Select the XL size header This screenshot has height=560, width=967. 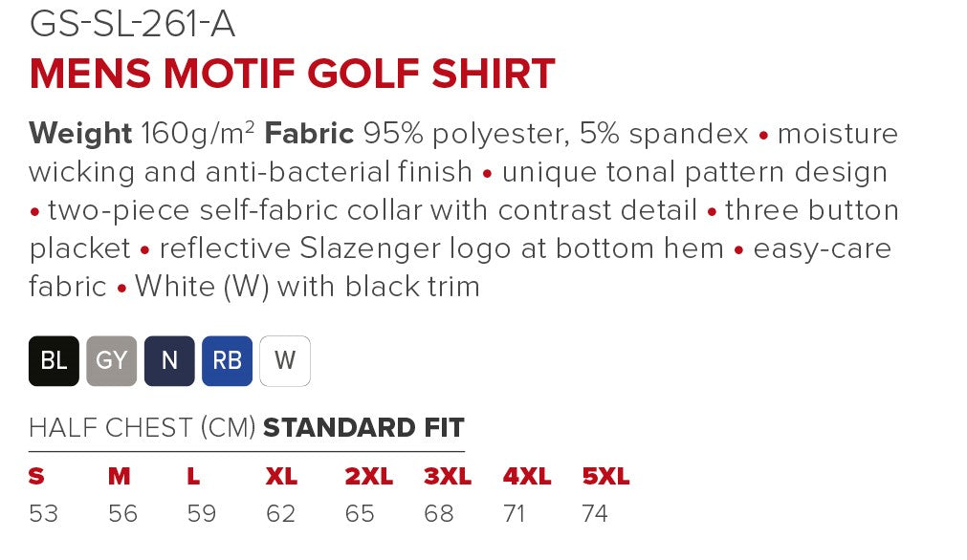281,477
